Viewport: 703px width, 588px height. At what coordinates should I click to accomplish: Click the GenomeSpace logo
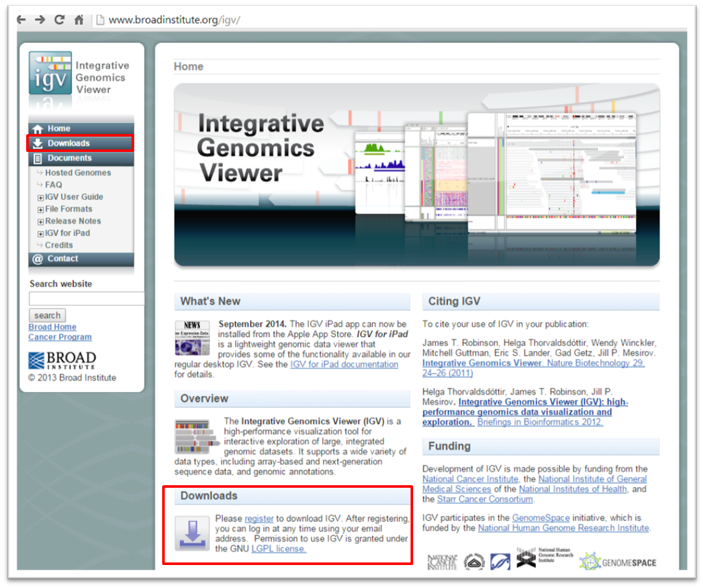(617, 562)
